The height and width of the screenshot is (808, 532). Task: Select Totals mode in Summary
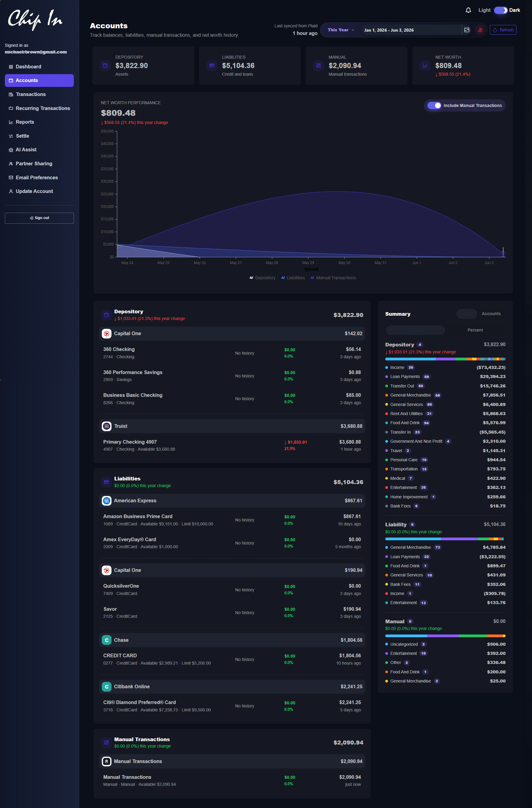click(x=416, y=330)
